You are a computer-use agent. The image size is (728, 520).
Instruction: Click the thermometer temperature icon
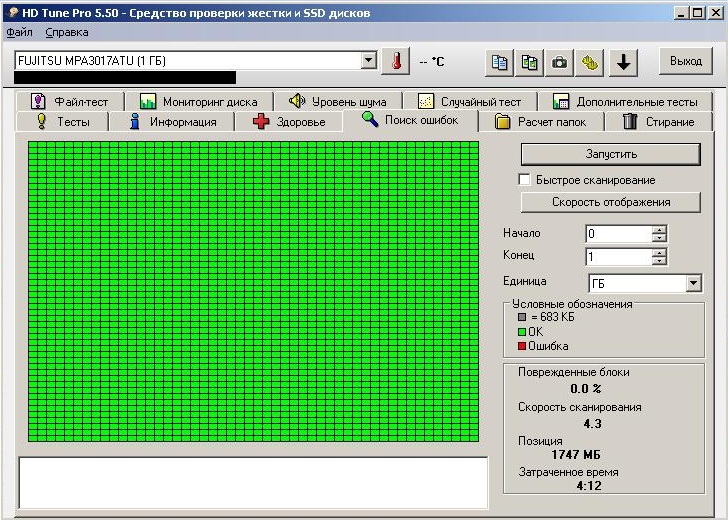tap(396, 61)
